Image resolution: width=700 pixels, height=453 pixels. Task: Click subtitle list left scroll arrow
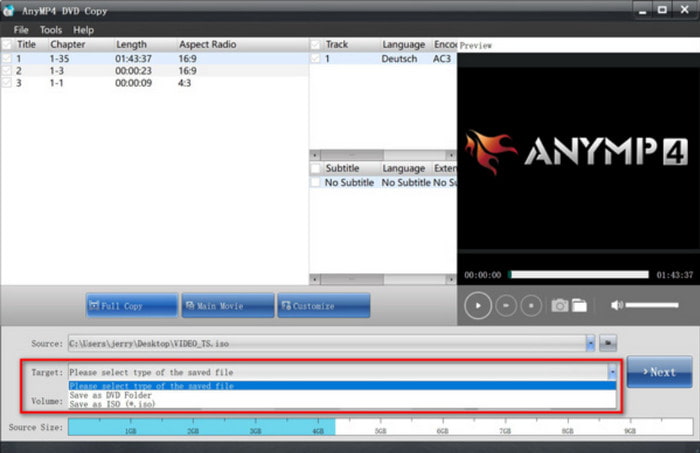(x=315, y=279)
